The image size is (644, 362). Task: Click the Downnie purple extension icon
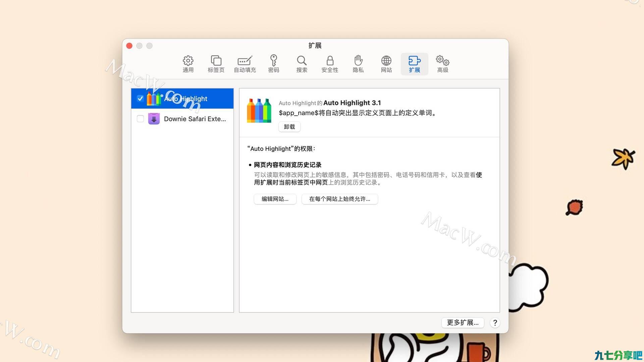click(x=154, y=119)
